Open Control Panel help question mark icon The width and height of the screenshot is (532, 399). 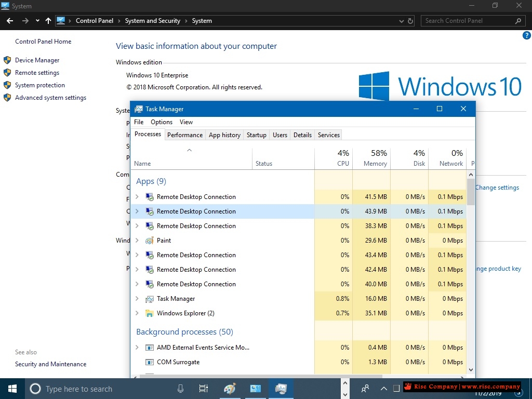click(x=527, y=35)
